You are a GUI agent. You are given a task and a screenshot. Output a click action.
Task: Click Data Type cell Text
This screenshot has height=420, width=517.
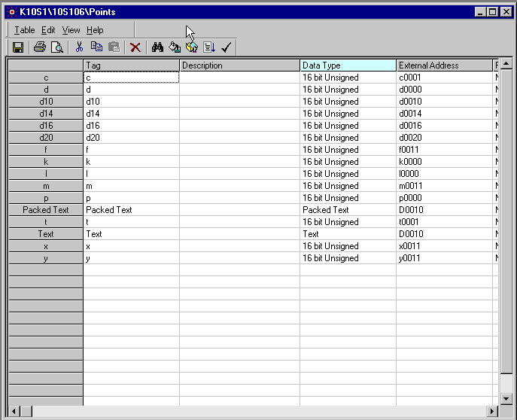coord(348,234)
